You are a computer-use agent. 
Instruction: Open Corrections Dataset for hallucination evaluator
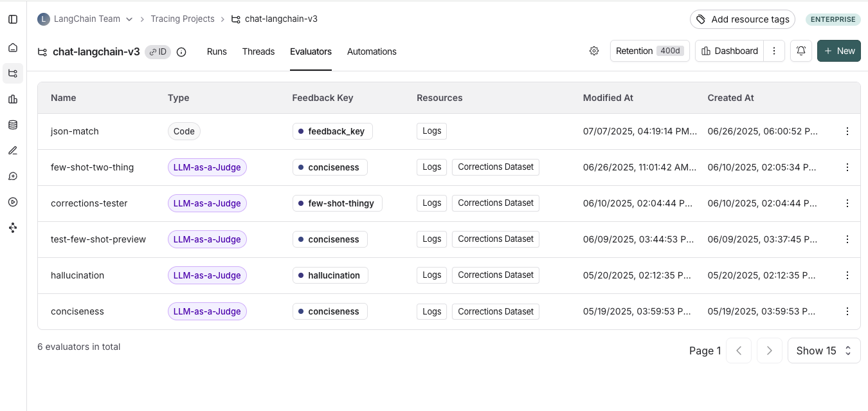tap(495, 275)
